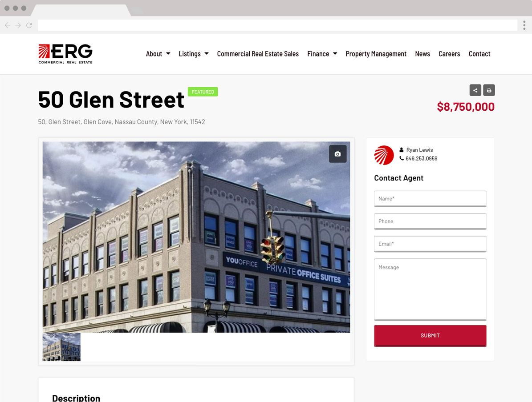The image size is (532, 402).
Task: Open the browser three-dot menu
Action: tap(524, 25)
